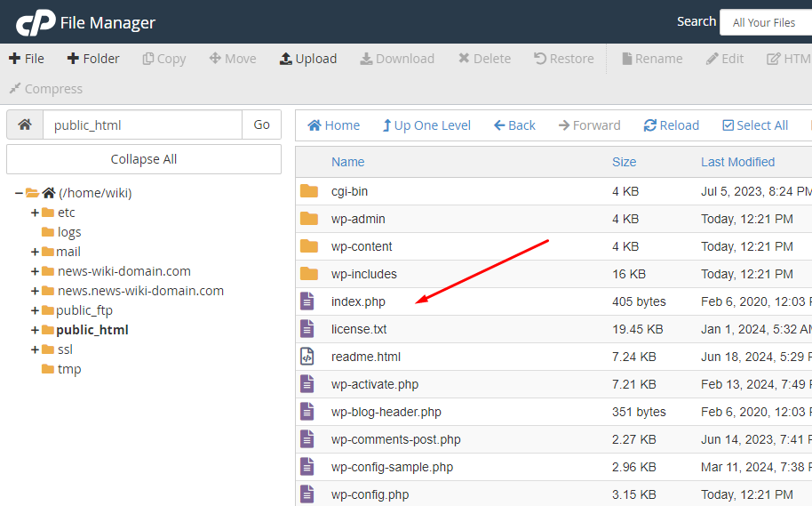Viewport: 812px width, 506px height.
Task: Collapse the /home/wiki root node
Action: tap(19, 193)
